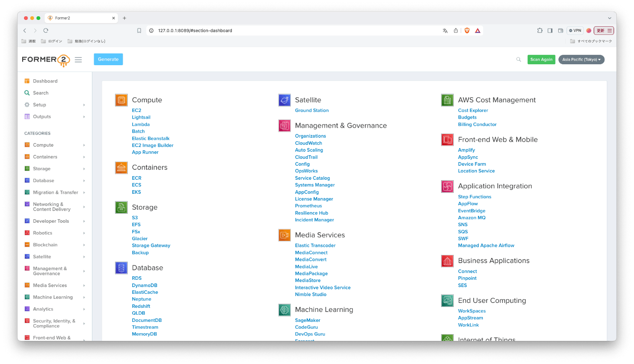Click the browser share icon
The width and height of the screenshot is (634, 364).
tap(456, 31)
